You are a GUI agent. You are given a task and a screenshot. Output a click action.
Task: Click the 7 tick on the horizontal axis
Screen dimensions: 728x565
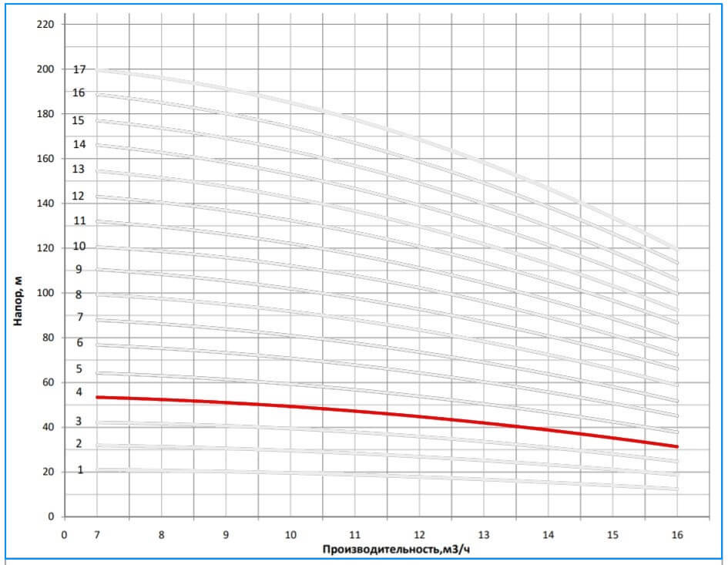(98, 534)
